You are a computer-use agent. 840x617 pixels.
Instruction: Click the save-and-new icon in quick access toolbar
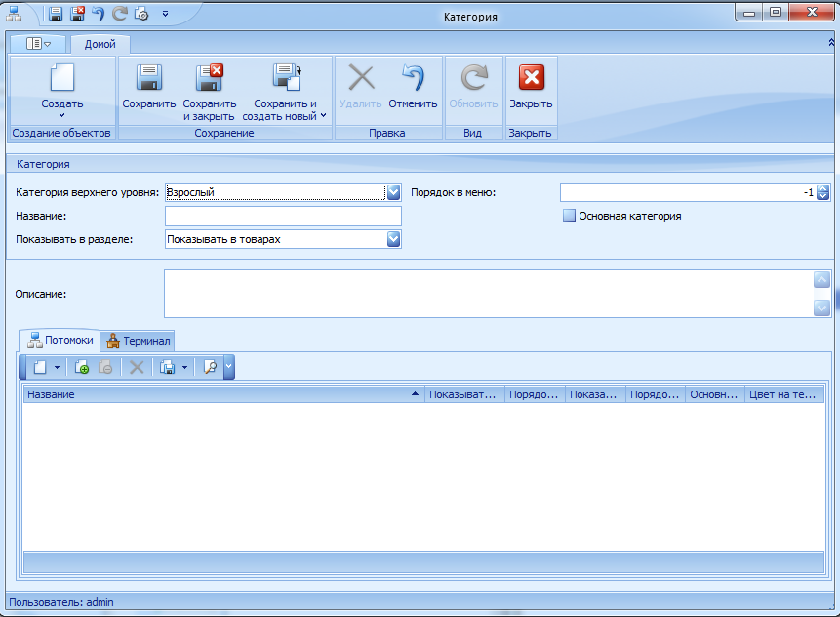tap(141, 14)
